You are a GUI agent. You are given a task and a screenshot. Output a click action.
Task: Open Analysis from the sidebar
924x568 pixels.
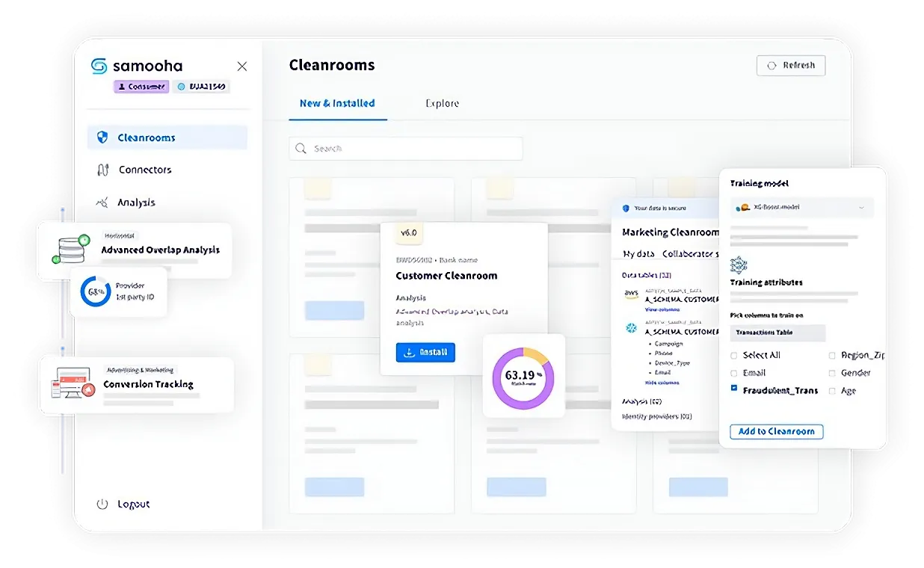coord(135,203)
